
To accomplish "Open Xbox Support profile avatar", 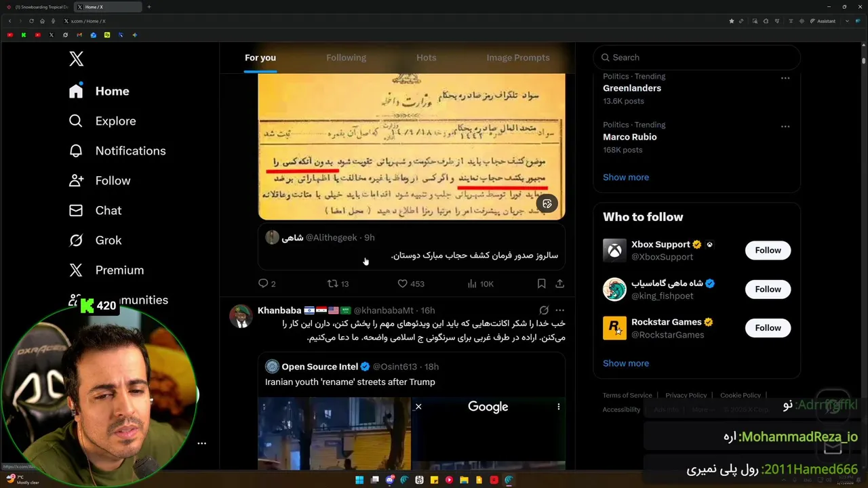I will click(614, 250).
